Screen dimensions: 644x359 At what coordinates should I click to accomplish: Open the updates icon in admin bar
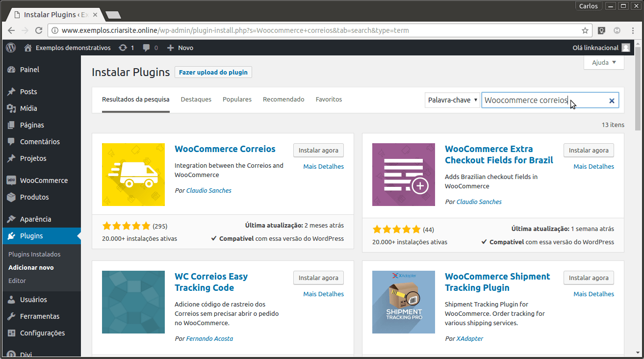pos(122,48)
